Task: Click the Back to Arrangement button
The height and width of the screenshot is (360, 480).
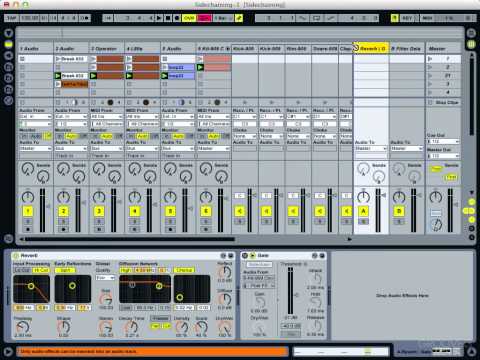Action: pyautogui.click(x=204, y=18)
